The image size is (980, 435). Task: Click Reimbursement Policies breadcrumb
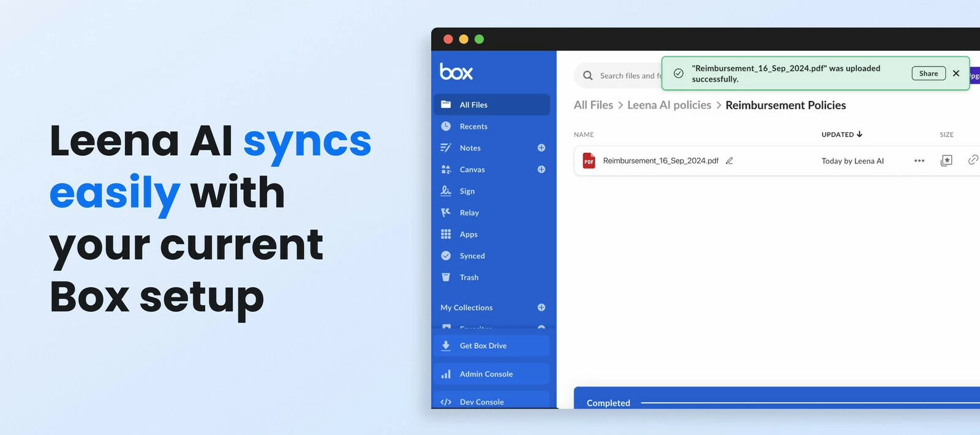pos(786,105)
